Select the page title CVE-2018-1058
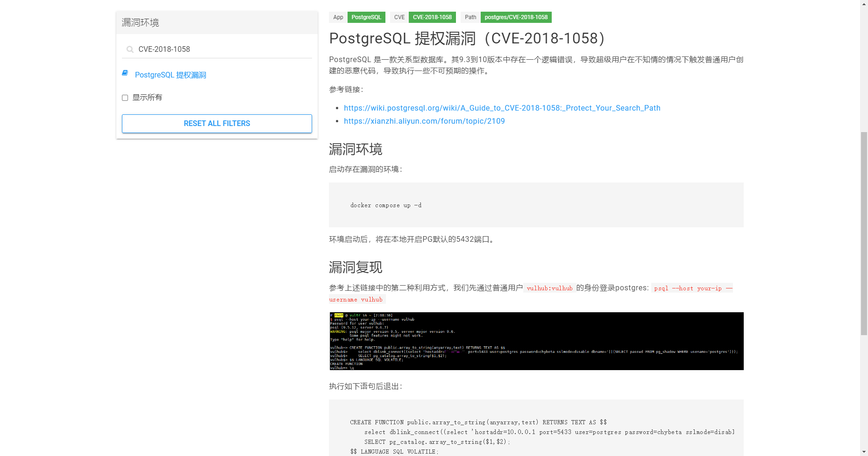The height and width of the screenshot is (456, 868). pos(466,38)
